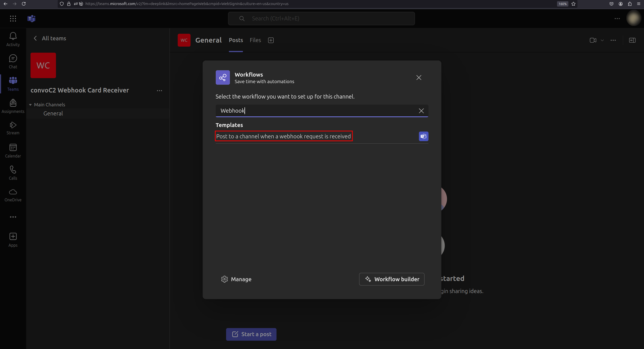The image size is (644, 349).
Task: Open the Workflow builder
Action: (x=392, y=279)
